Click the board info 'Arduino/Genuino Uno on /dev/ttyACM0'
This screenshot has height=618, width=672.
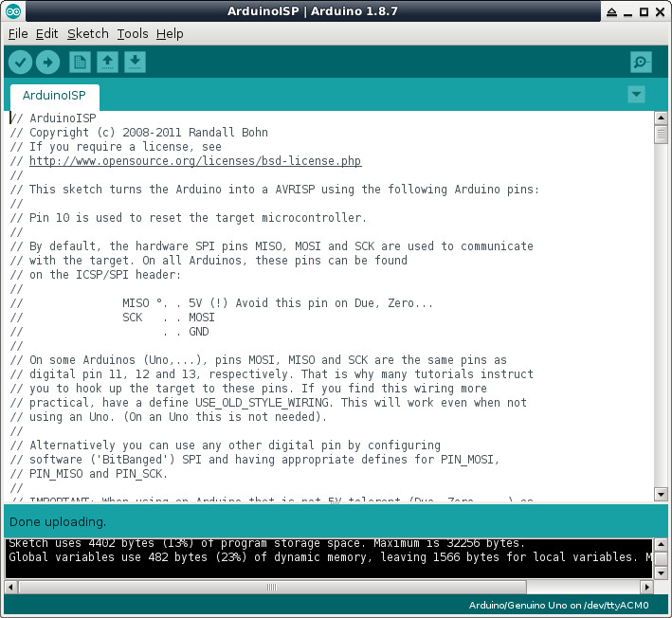tap(558, 605)
